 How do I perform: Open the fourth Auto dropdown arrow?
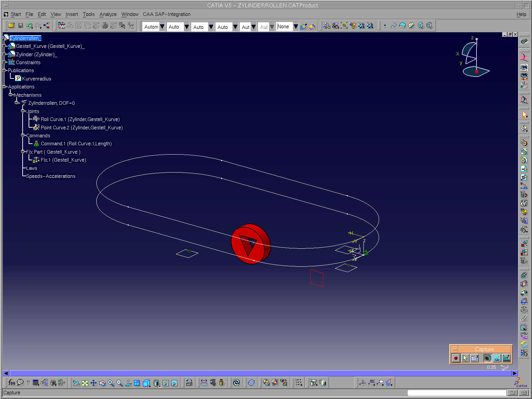(x=235, y=27)
